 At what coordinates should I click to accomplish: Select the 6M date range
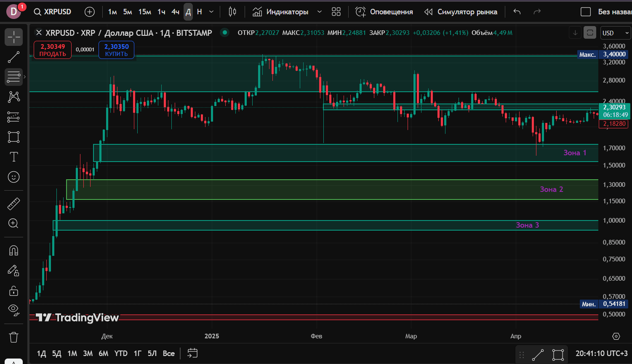point(103,353)
